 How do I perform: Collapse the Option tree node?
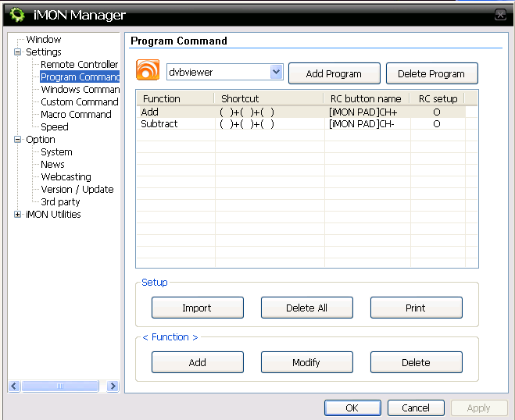click(17, 140)
